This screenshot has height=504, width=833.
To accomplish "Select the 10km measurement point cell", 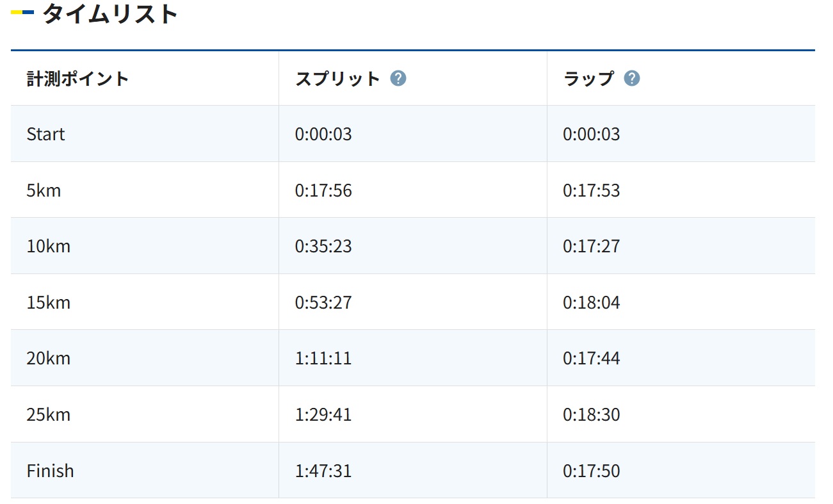I will [49, 247].
